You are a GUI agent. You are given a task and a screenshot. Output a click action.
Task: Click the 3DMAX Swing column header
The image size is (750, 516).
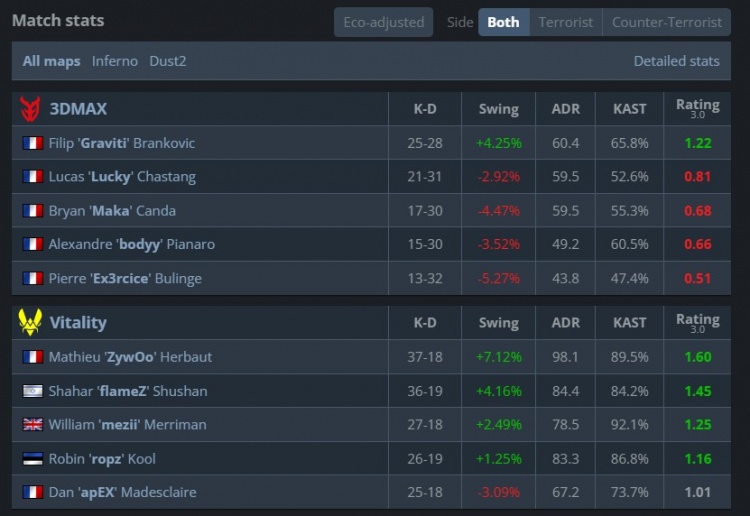click(x=498, y=109)
